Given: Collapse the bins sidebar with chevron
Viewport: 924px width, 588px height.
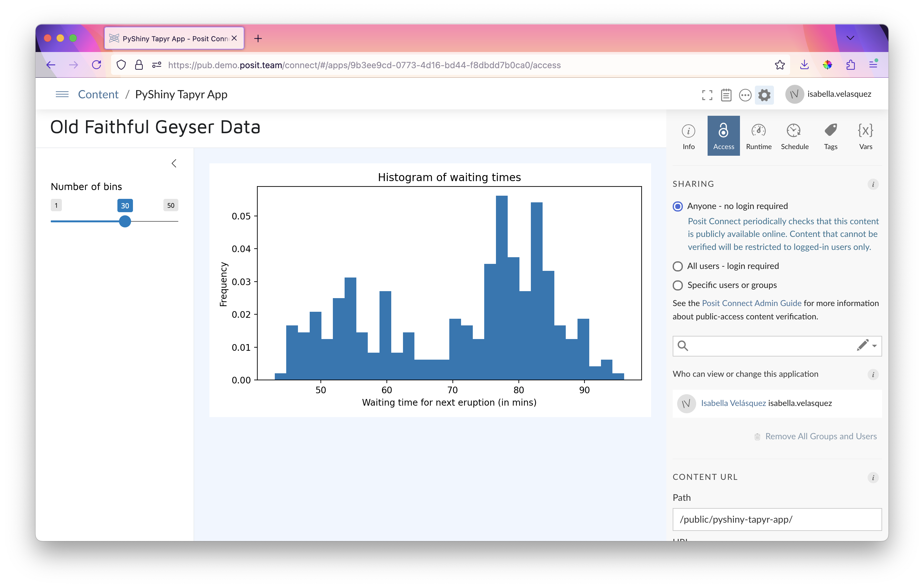Looking at the screenshot, I should click(174, 163).
